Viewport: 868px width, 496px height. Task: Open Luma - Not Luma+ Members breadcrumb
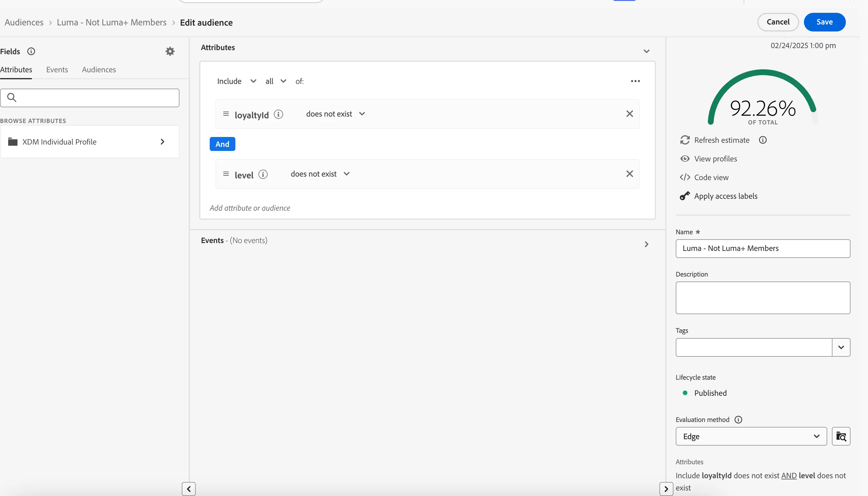pyautogui.click(x=112, y=22)
